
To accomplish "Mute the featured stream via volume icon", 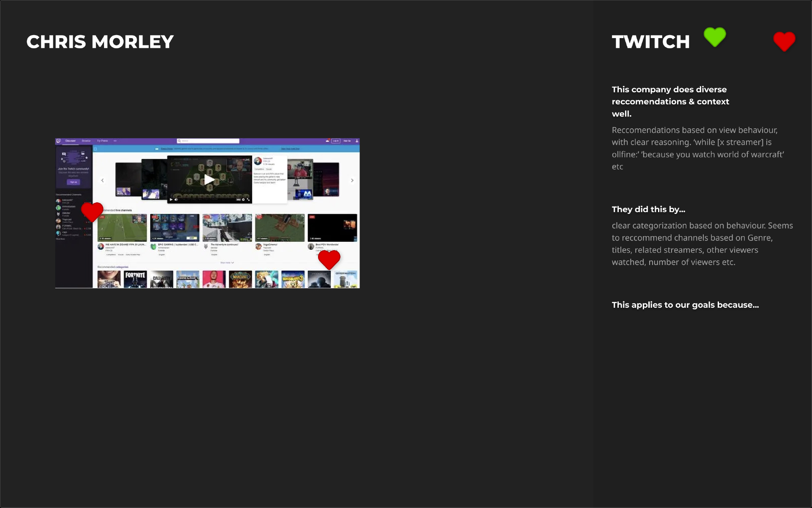I will click(176, 199).
